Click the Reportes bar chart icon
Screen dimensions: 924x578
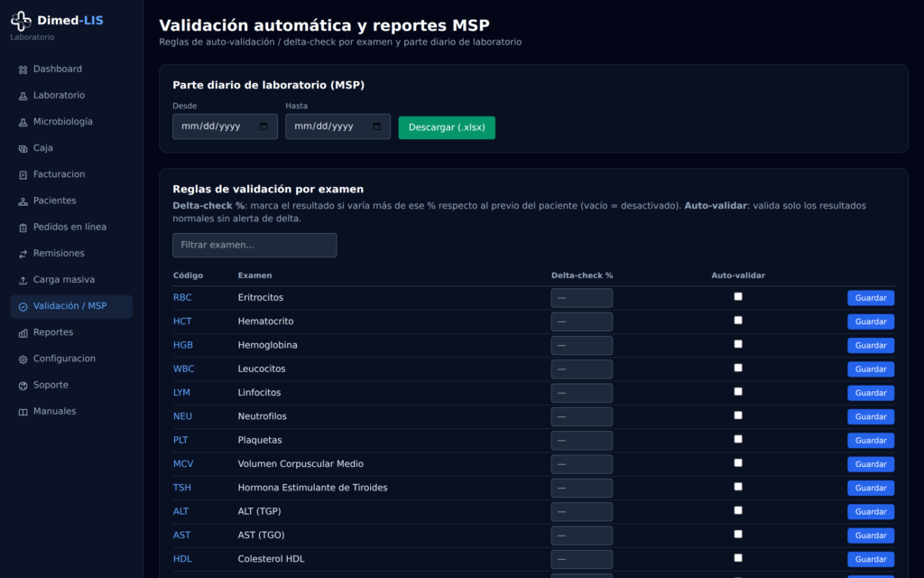tap(23, 333)
